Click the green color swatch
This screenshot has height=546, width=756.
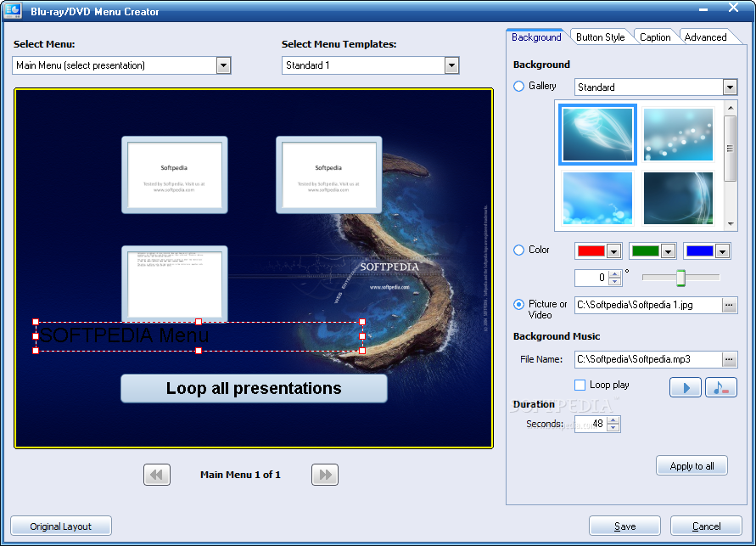coord(645,251)
